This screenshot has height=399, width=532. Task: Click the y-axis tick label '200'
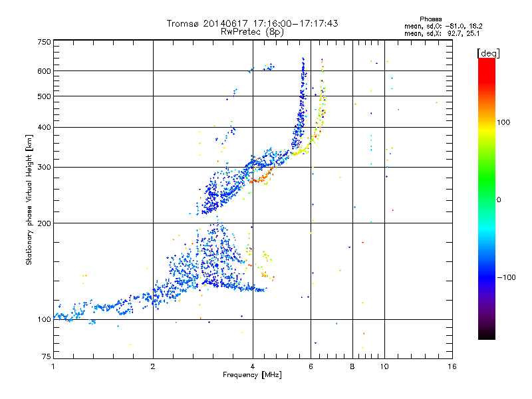click(44, 223)
